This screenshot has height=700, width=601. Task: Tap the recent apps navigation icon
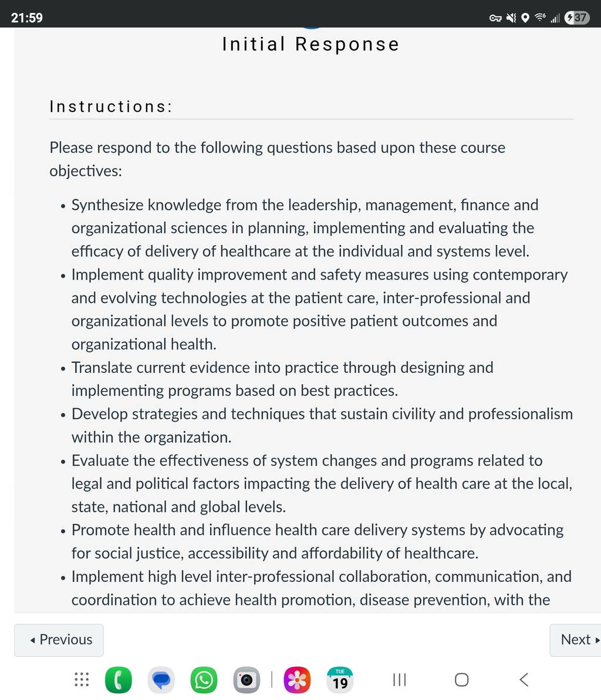click(x=399, y=680)
